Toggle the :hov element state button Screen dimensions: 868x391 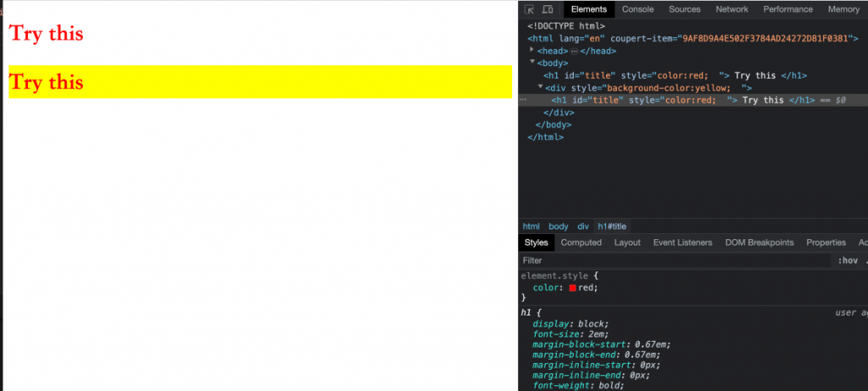point(848,260)
